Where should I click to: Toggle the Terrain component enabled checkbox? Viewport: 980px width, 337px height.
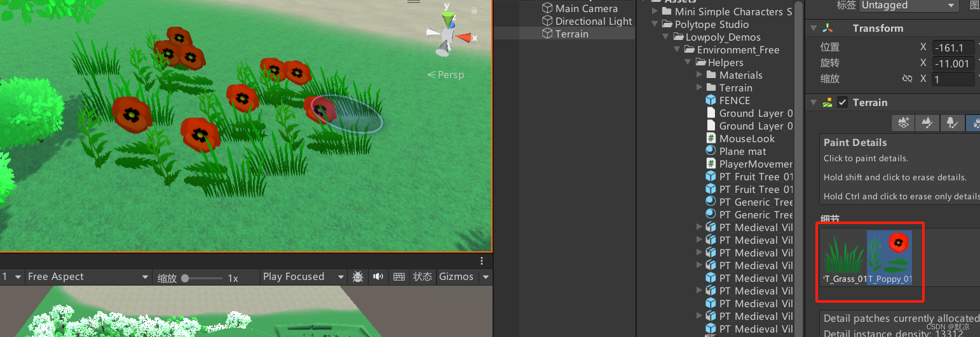(x=843, y=102)
